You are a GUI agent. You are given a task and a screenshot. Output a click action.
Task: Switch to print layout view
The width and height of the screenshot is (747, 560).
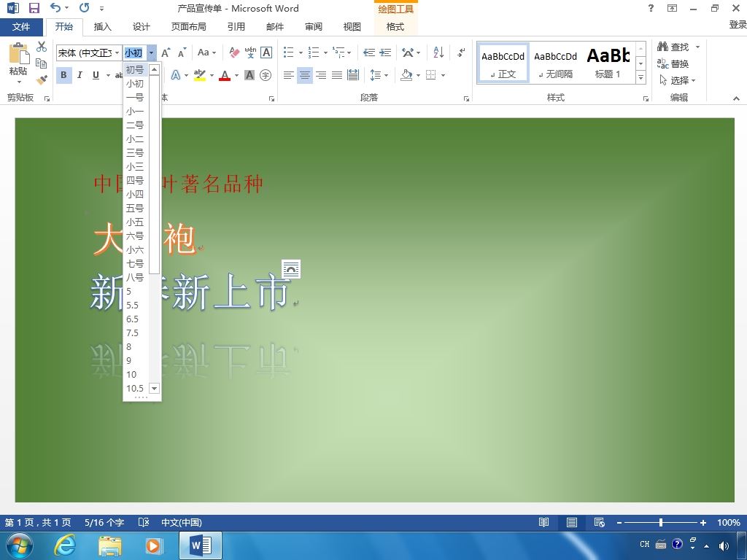tap(572, 522)
